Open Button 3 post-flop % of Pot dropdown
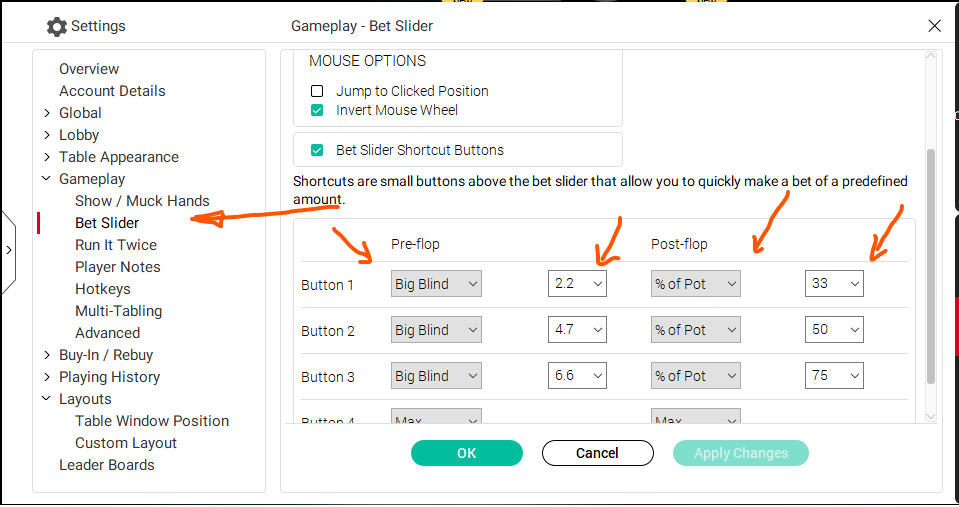This screenshot has height=507, width=959. tap(695, 376)
